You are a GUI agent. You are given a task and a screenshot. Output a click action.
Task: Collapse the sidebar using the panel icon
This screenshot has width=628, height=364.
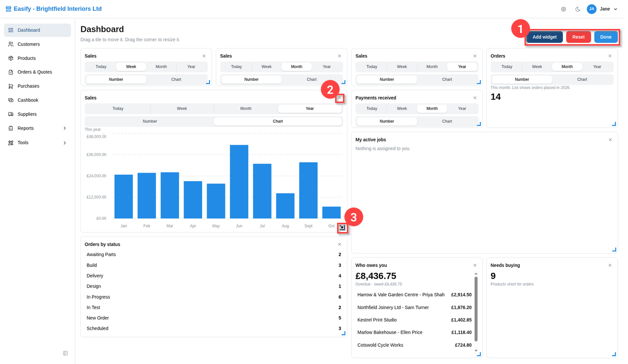pos(65,353)
